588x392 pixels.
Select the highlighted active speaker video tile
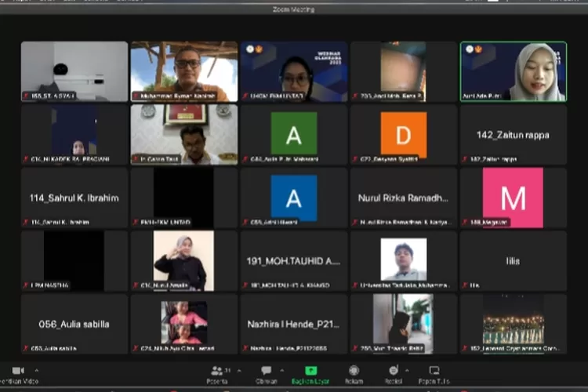click(514, 71)
